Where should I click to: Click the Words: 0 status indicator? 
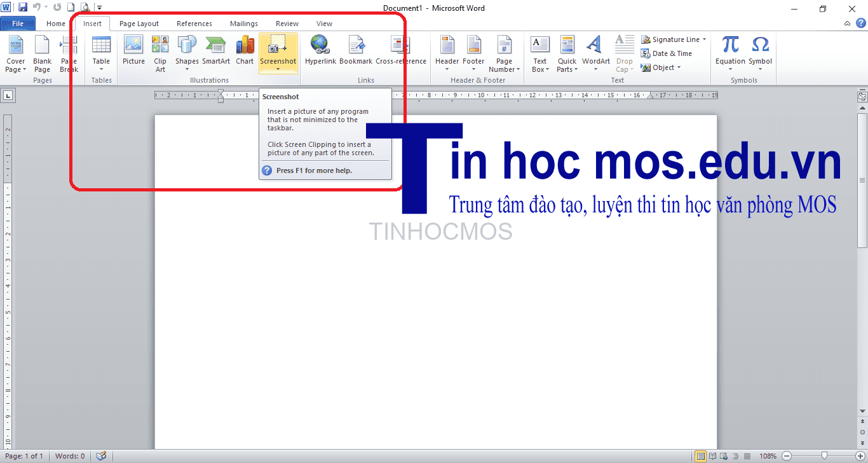click(70, 456)
